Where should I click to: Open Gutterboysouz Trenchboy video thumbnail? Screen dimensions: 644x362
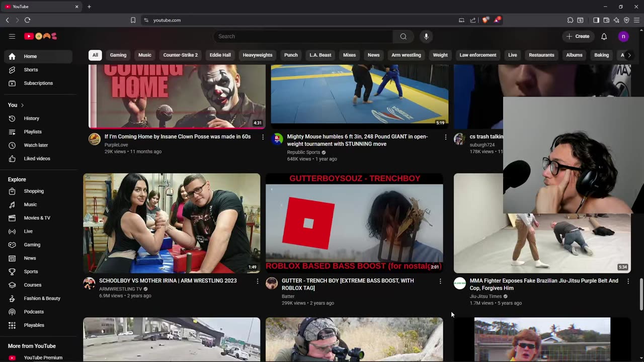click(x=354, y=223)
